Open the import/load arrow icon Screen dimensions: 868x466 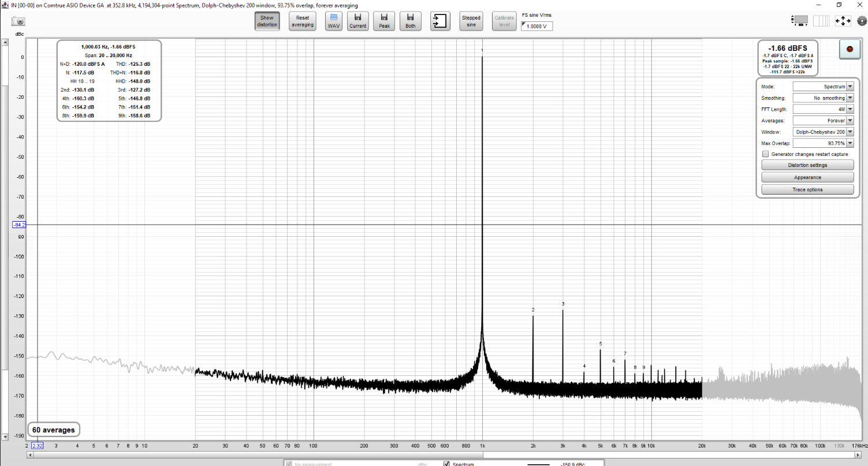[x=440, y=21]
